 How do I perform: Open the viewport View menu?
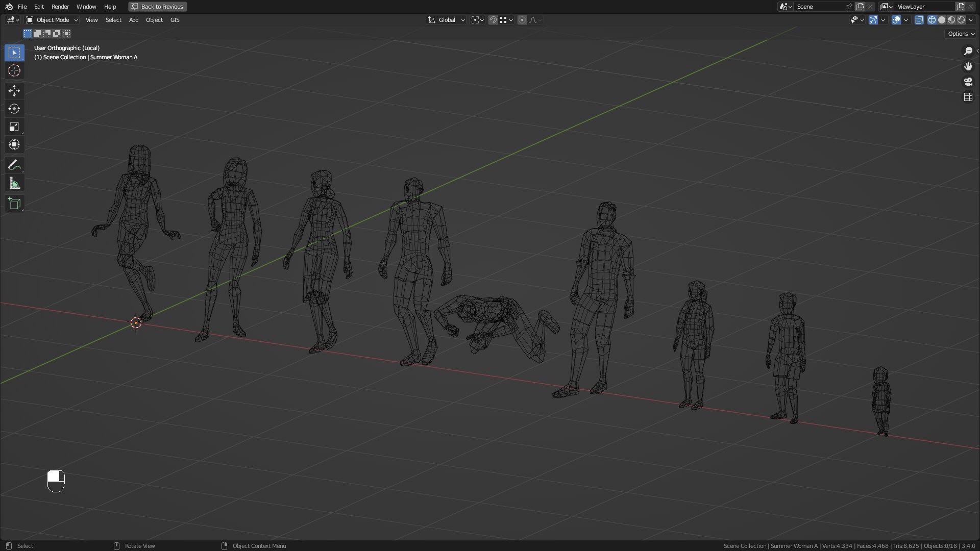[92, 20]
